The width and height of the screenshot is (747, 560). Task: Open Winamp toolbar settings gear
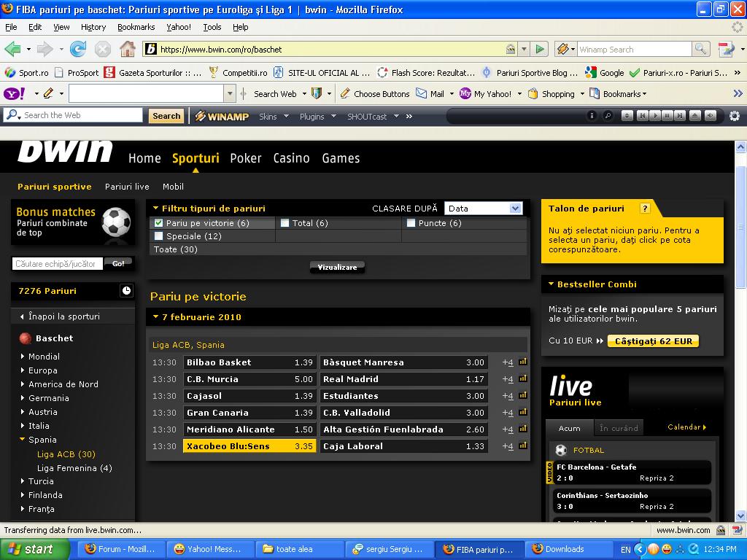[x=735, y=116]
